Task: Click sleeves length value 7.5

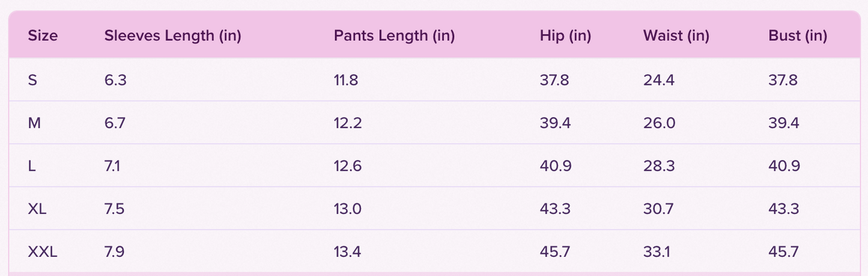Action: tap(115, 209)
